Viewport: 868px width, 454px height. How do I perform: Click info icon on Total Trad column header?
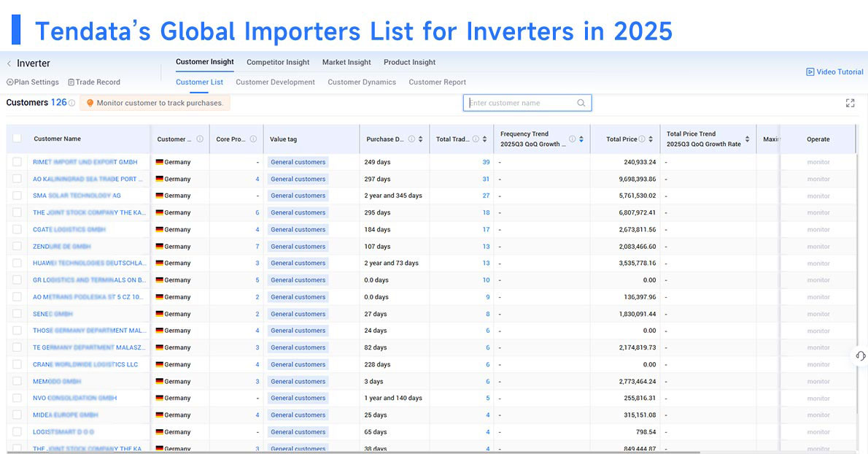[x=476, y=139]
